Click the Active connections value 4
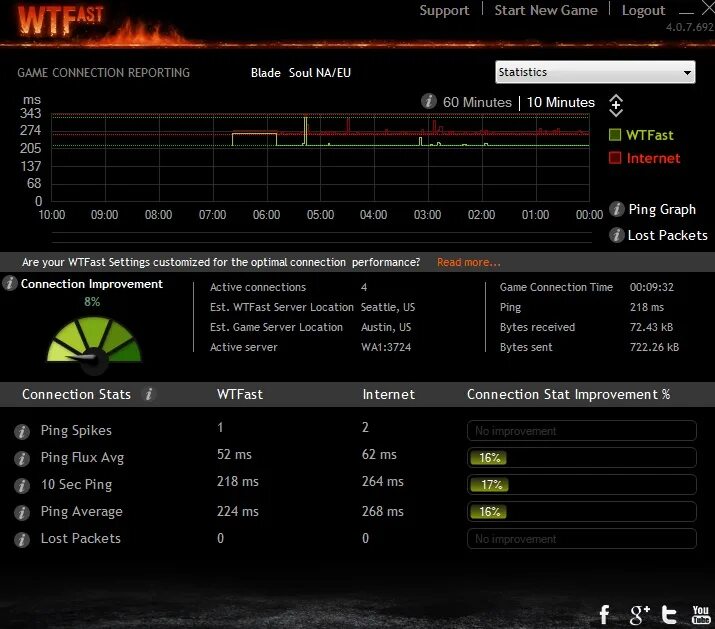Image resolution: width=715 pixels, height=629 pixels. [x=364, y=287]
